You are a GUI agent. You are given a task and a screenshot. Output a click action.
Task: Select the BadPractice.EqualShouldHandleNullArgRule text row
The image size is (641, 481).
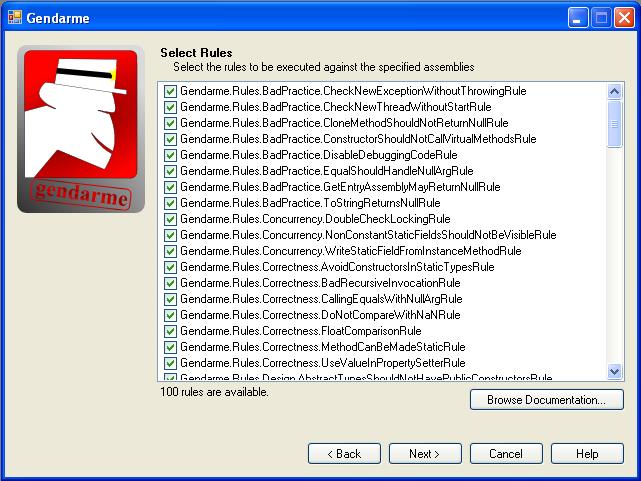[x=327, y=171]
